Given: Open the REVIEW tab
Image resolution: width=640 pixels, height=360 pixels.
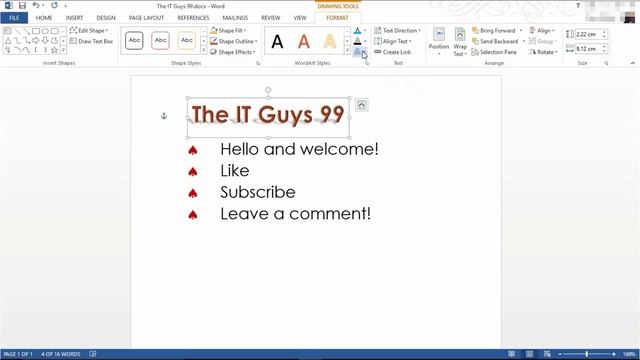Looking at the screenshot, I should click(271, 18).
